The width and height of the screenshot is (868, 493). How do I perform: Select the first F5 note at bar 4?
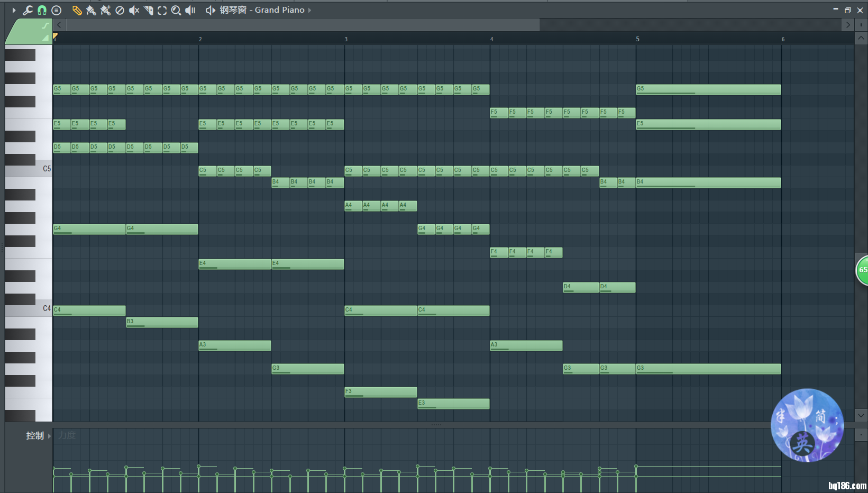click(499, 113)
